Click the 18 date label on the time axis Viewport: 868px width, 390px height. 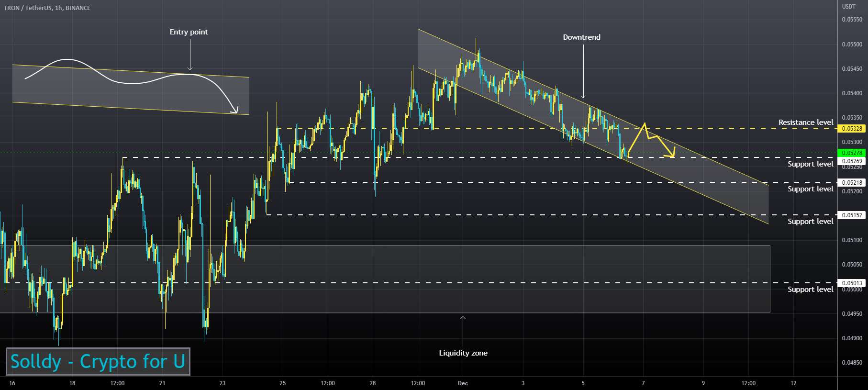[x=72, y=383]
